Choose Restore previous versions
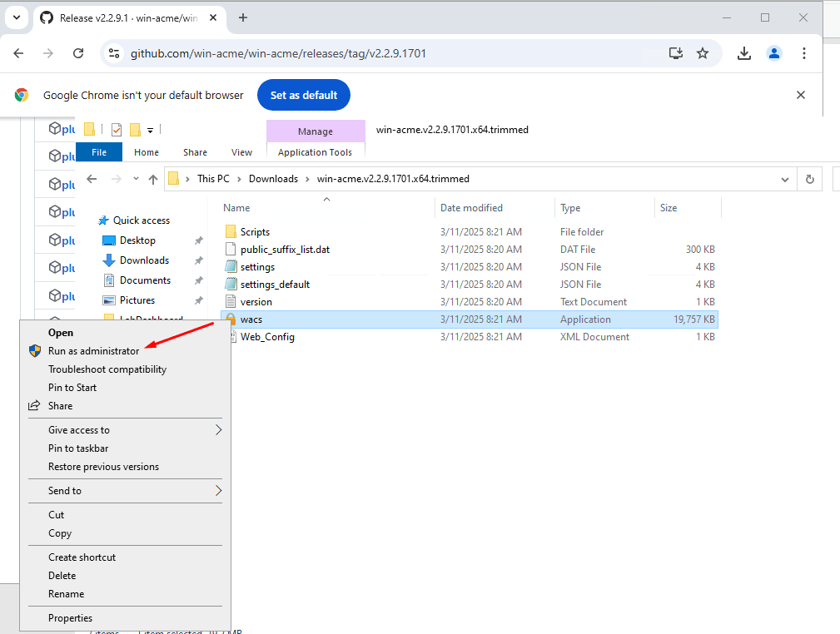Viewport: 840px width, 634px height. point(126,467)
